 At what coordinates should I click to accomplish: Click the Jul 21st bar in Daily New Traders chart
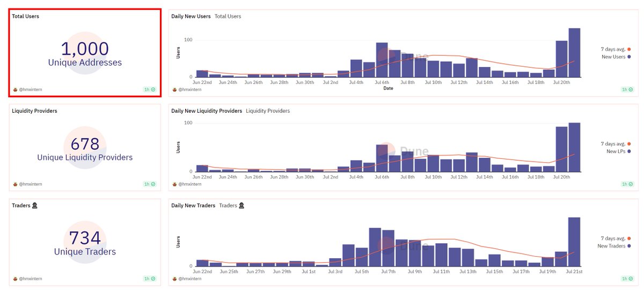(x=574, y=242)
